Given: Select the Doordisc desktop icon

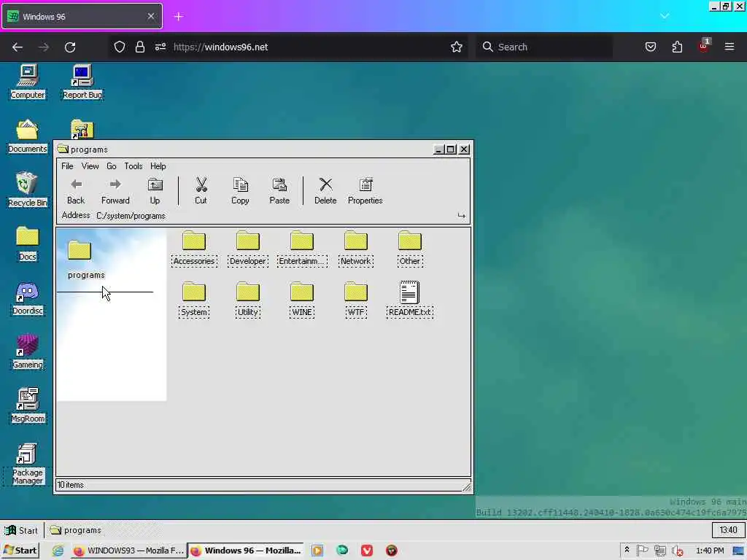Looking at the screenshot, I should [x=28, y=298].
